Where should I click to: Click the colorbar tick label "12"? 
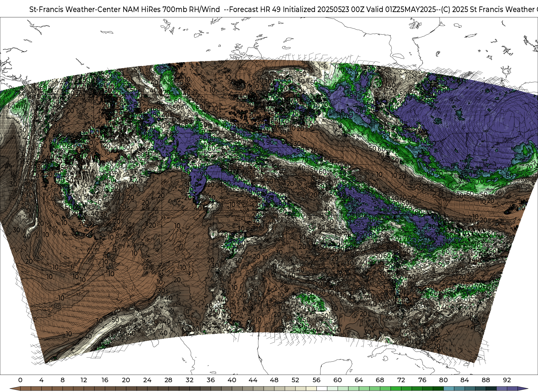tap(84, 380)
